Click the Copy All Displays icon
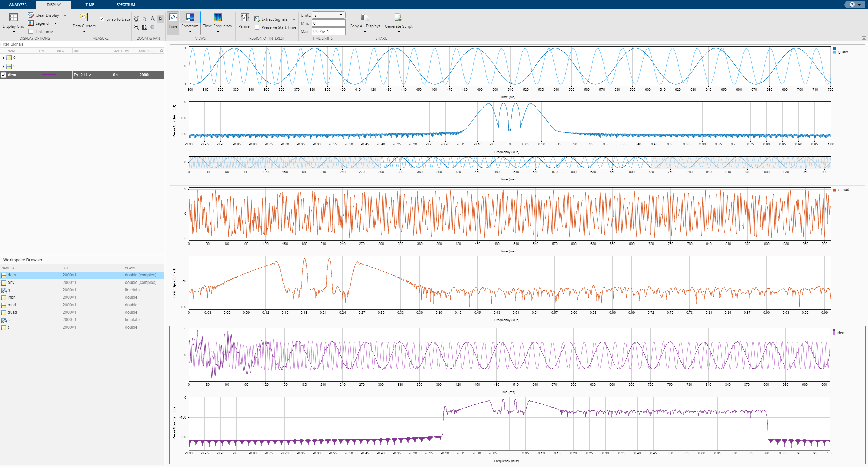 pyautogui.click(x=365, y=18)
